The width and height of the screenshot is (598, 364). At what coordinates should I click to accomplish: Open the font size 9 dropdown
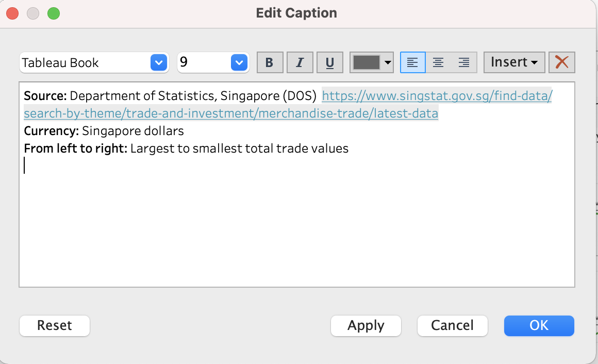239,62
